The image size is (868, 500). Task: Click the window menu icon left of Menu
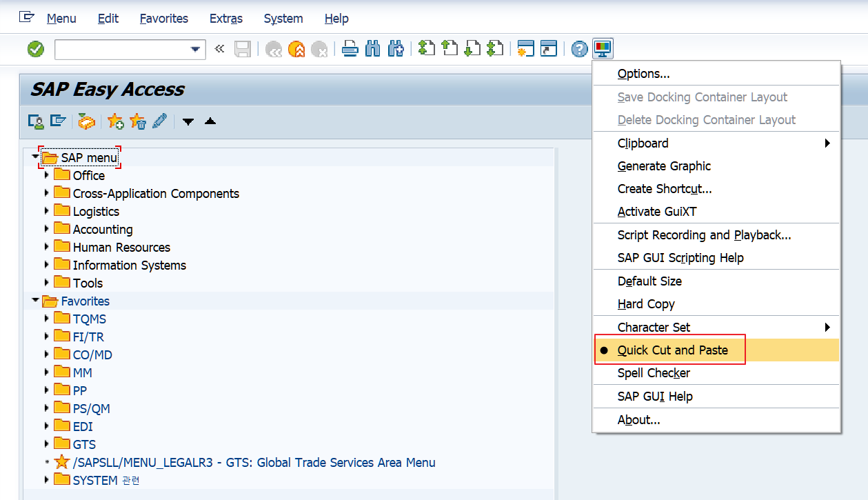(x=26, y=18)
